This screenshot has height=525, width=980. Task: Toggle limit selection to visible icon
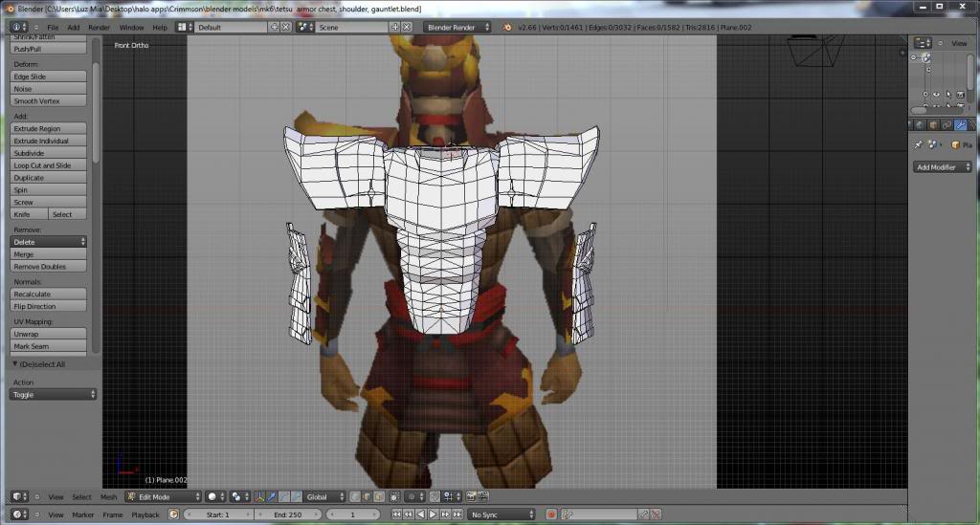point(394,497)
